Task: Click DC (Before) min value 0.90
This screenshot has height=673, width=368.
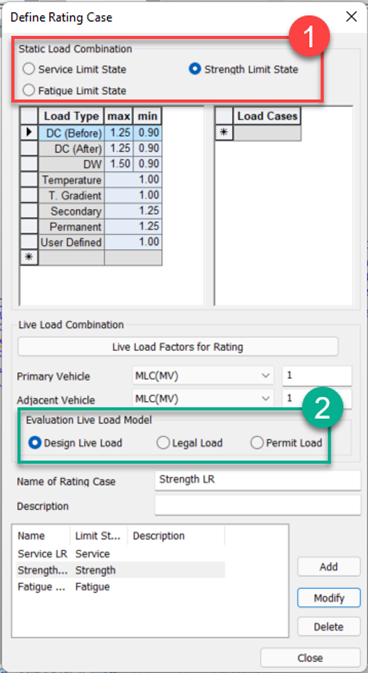Action: pos(148,133)
